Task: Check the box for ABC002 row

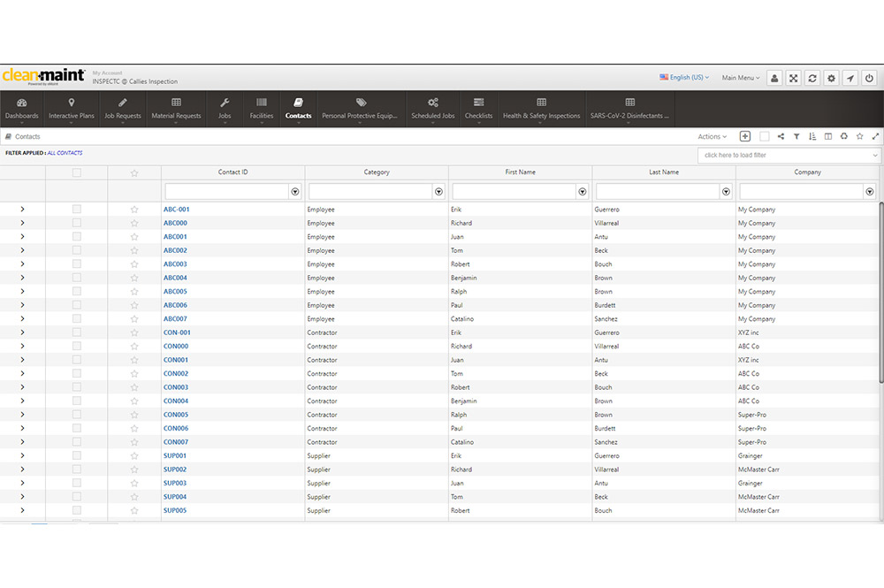Action: pos(77,250)
